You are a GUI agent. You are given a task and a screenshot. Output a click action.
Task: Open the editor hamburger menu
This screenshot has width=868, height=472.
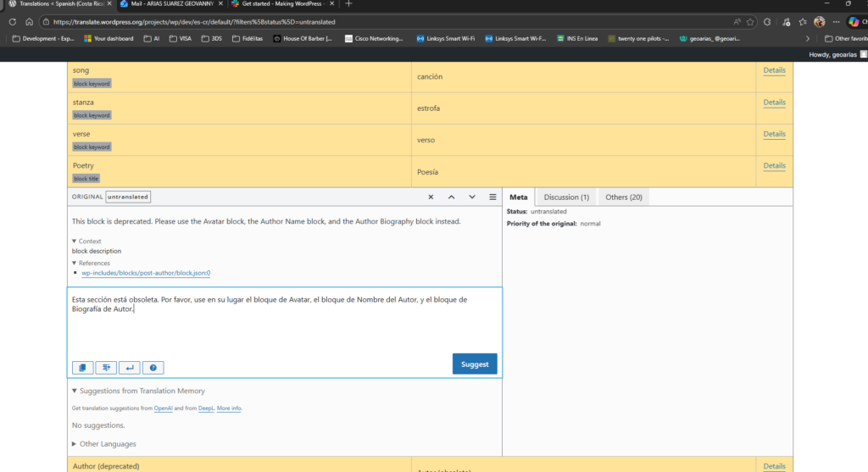click(492, 197)
